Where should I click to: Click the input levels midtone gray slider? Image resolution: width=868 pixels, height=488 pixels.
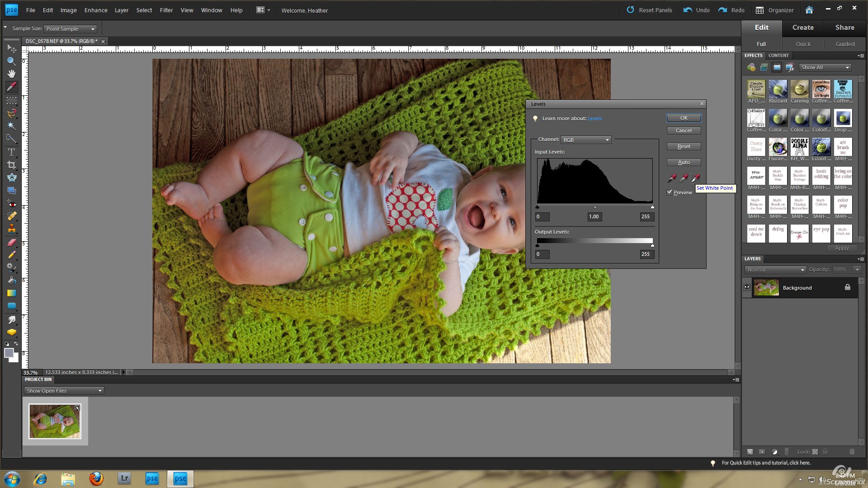[x=595, y=207]
